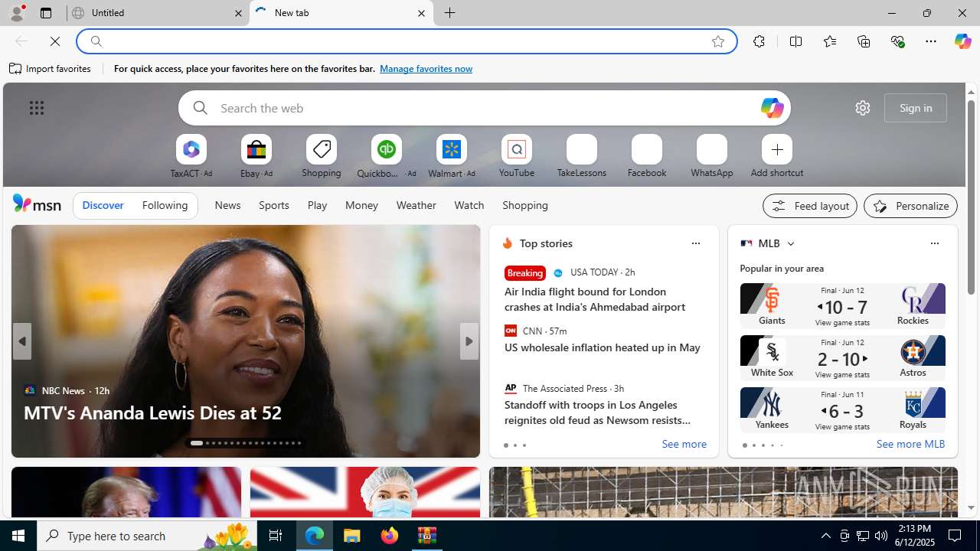Switch to the Following feed tab
The image size is (980, 551).
click(165, 205)
